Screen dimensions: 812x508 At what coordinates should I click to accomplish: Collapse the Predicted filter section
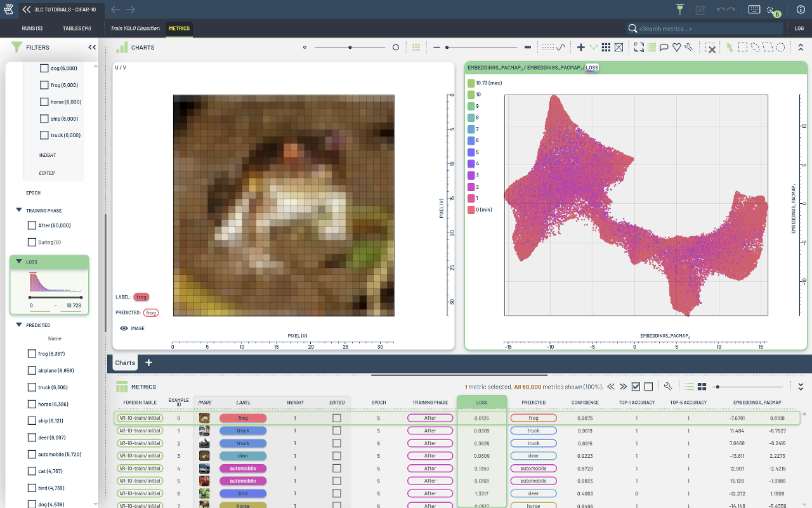18,325
